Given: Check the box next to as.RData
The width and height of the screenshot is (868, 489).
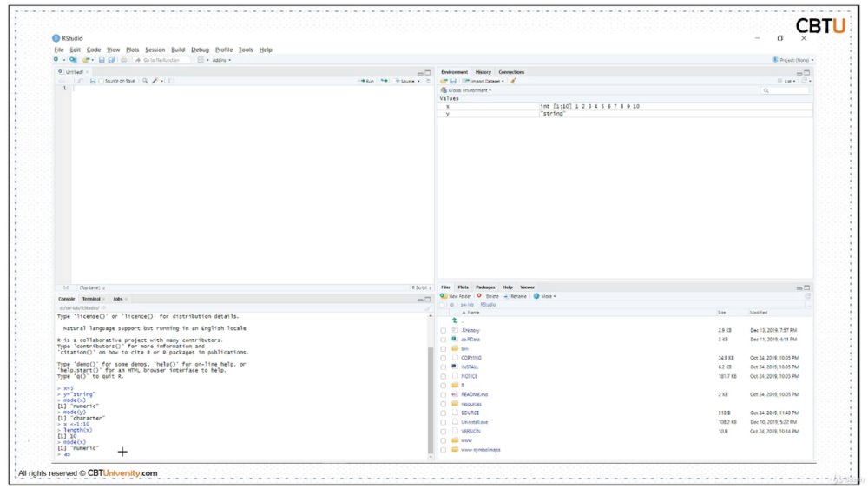Looking at the screenshot, I should click(x=443, y=340).
